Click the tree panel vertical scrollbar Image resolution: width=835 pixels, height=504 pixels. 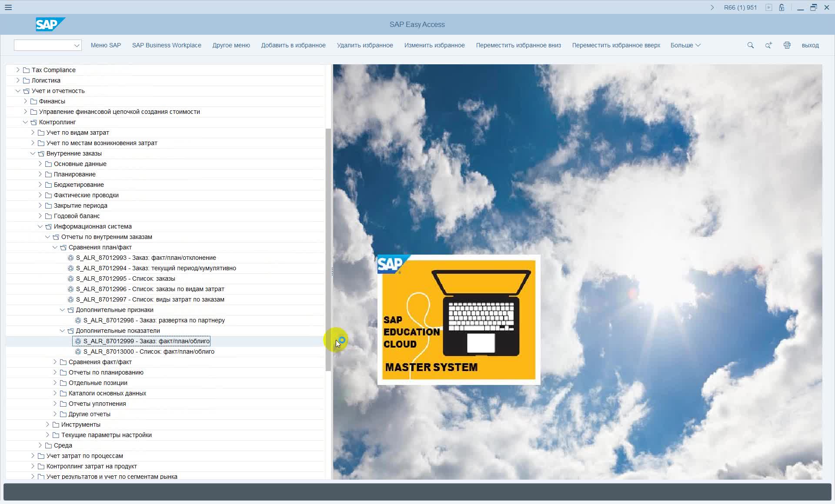point(328,250)
